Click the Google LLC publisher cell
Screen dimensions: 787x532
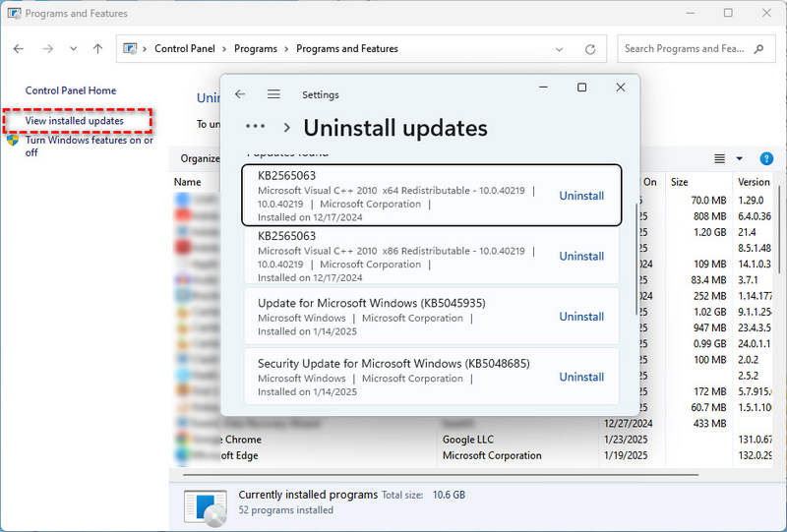point(468,440)
